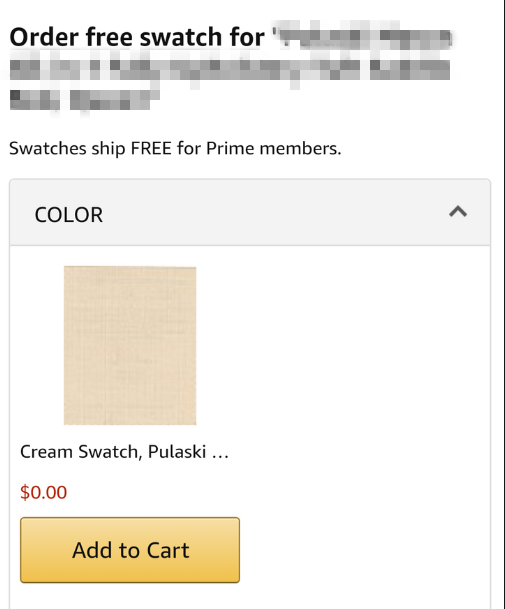Click the $0.00 swatch price

44,492
